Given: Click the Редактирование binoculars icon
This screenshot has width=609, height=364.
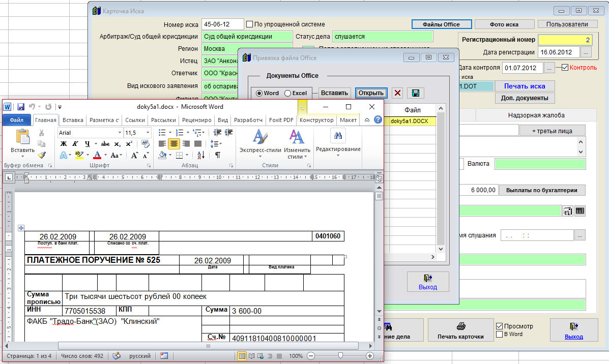Looking at the screenshot, I should [x=338, y=136].
